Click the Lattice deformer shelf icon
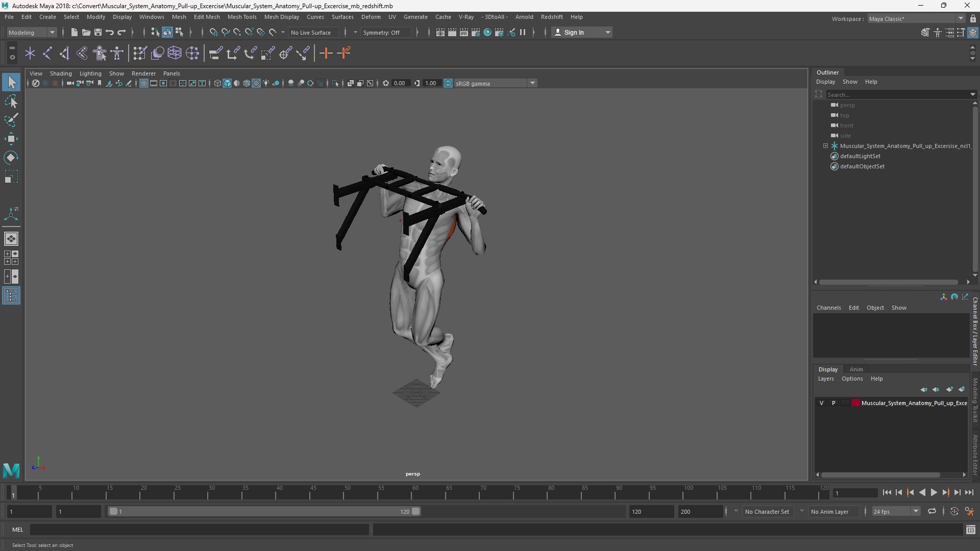Image resolution: width=980 pixels, height=551 pixels. coord(175,53)
